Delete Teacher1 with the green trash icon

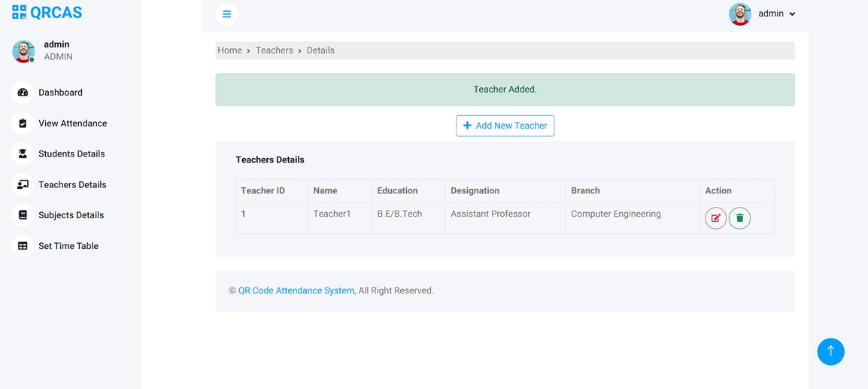[739, 218]
